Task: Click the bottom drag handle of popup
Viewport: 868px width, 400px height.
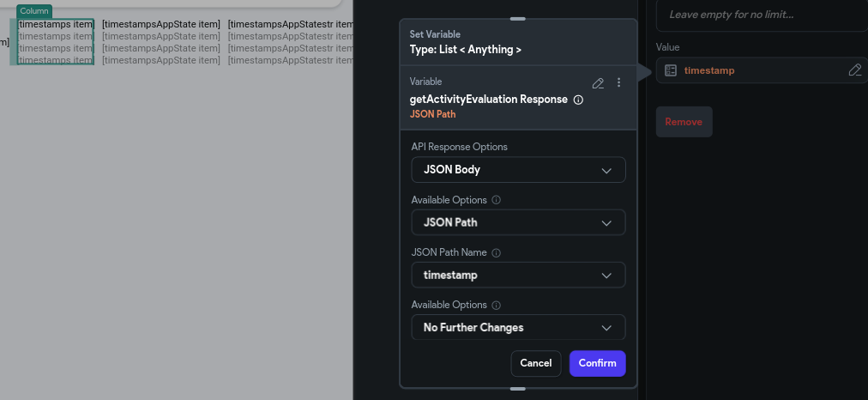Action: (x=517, y=389)
